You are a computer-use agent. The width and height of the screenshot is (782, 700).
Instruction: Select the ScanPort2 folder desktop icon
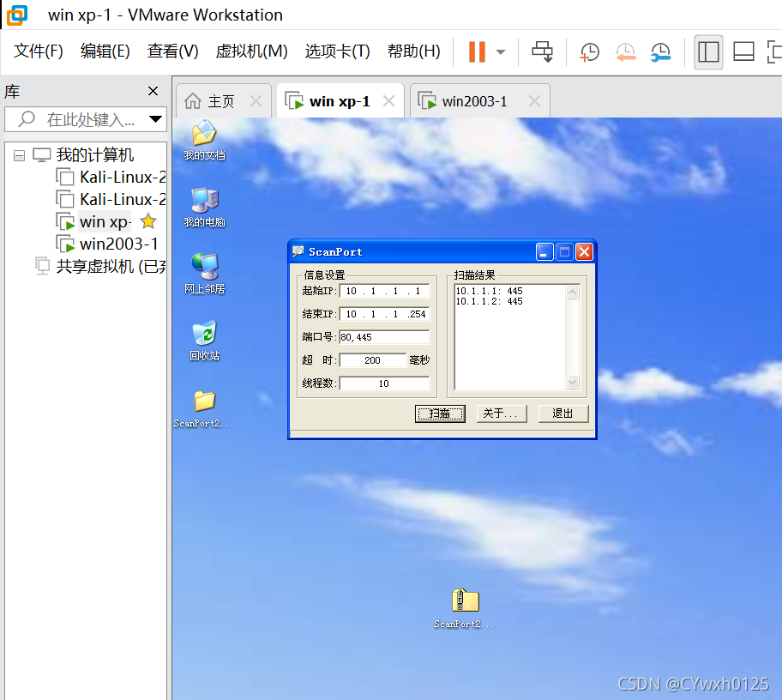click(x=203, y=408)
